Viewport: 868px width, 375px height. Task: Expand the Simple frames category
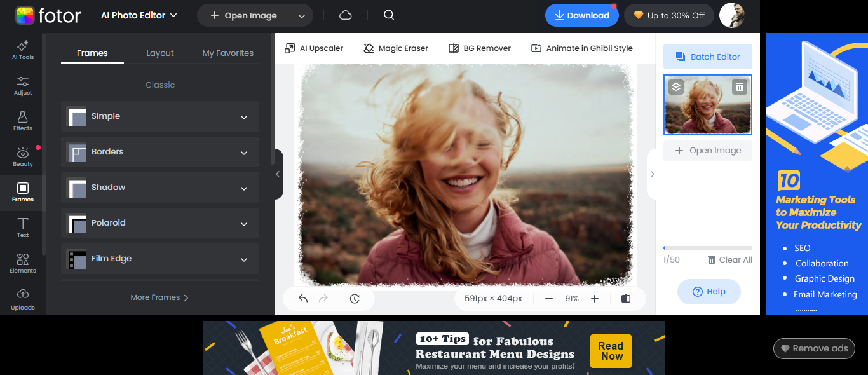160,116
